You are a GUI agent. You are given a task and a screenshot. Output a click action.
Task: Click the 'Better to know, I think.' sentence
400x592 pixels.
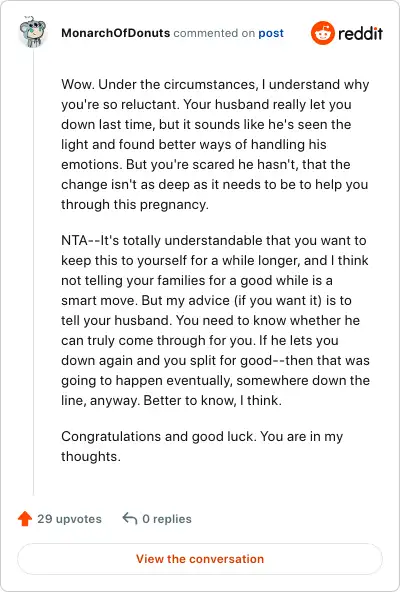tap(212, 400)
